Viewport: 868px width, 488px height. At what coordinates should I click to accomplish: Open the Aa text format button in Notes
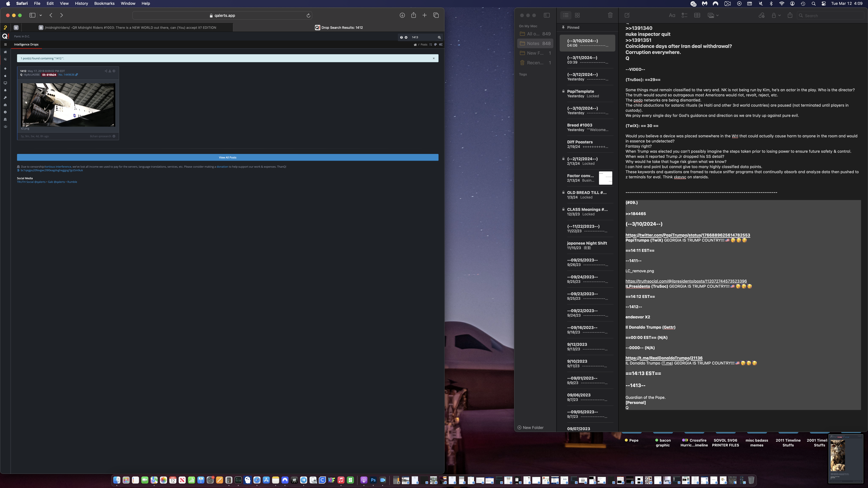click(x=672, y=15)
